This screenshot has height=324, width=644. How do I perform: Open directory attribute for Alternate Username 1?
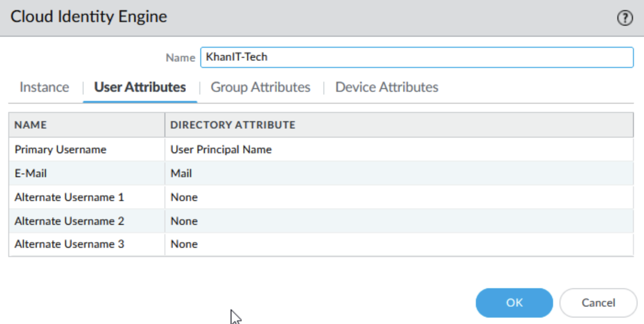coord(184,197)
